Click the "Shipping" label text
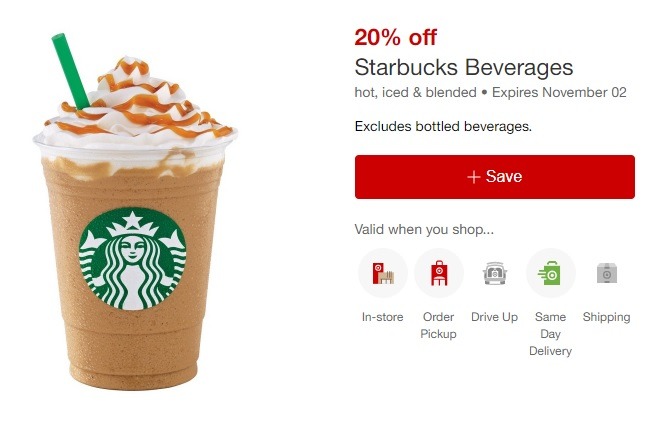 pyautogui.click(x=607, y=317)
